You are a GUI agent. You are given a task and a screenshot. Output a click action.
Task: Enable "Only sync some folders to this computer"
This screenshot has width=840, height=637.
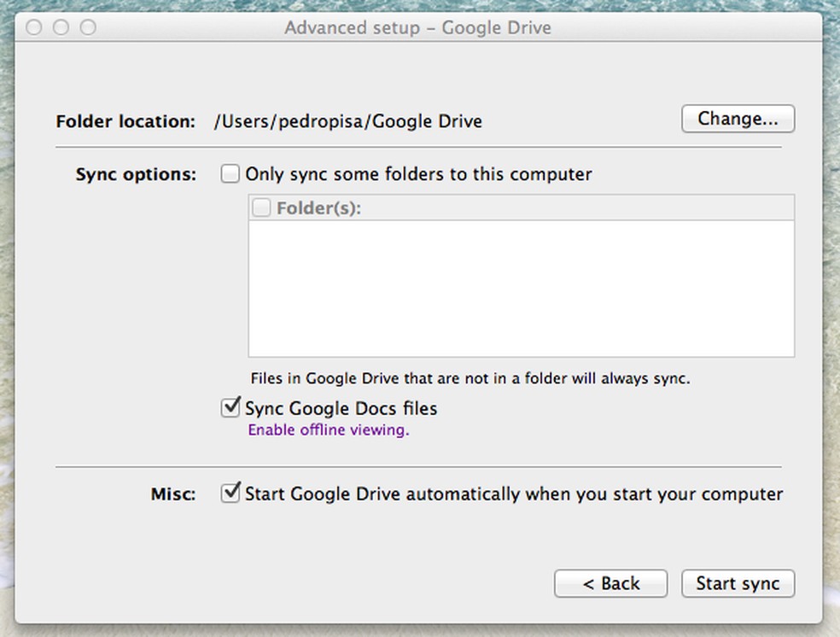230,173
